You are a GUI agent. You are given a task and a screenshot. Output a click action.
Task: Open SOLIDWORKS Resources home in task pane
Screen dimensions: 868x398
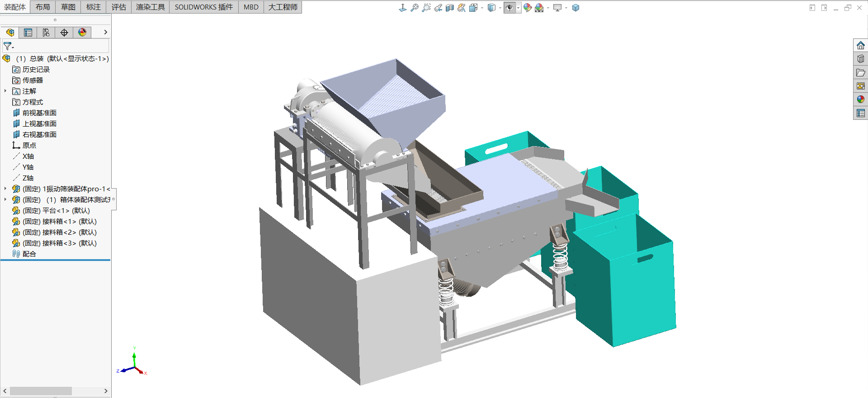860,45
